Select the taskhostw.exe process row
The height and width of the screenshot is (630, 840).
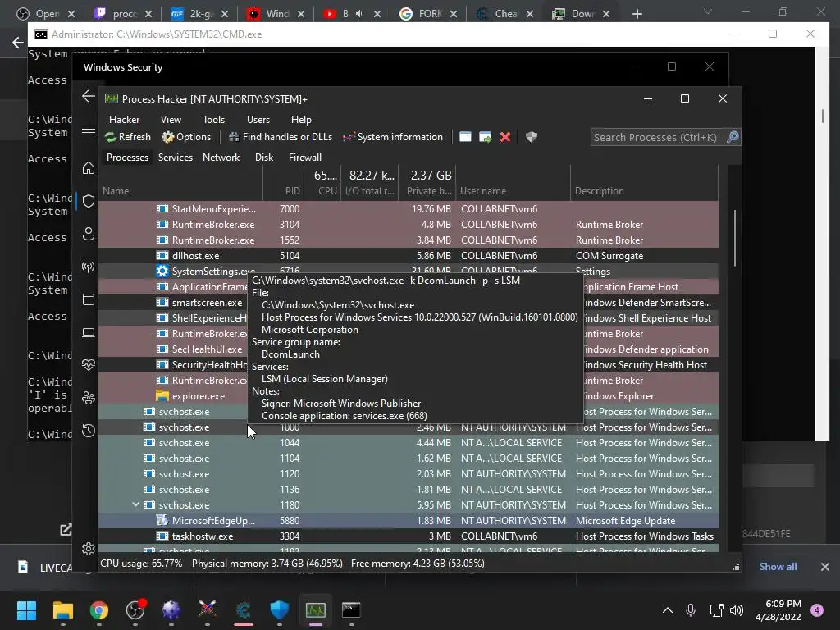click(409, 536)
